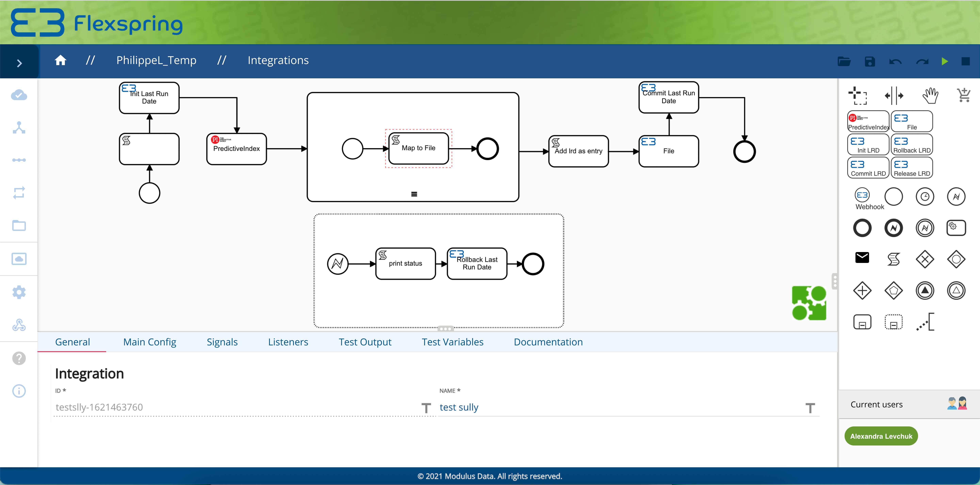Undo the last change
This screenshot has width=980, height=485.
(895, 61)
